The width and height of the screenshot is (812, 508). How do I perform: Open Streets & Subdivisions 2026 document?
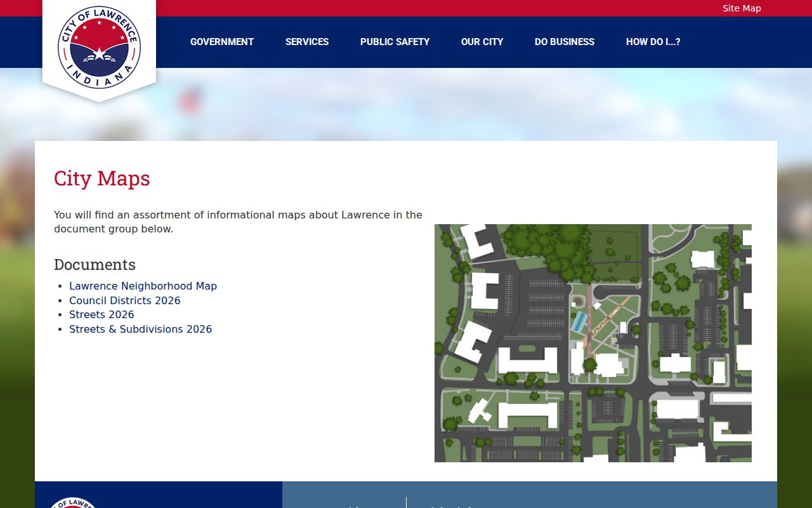[140, 329]
